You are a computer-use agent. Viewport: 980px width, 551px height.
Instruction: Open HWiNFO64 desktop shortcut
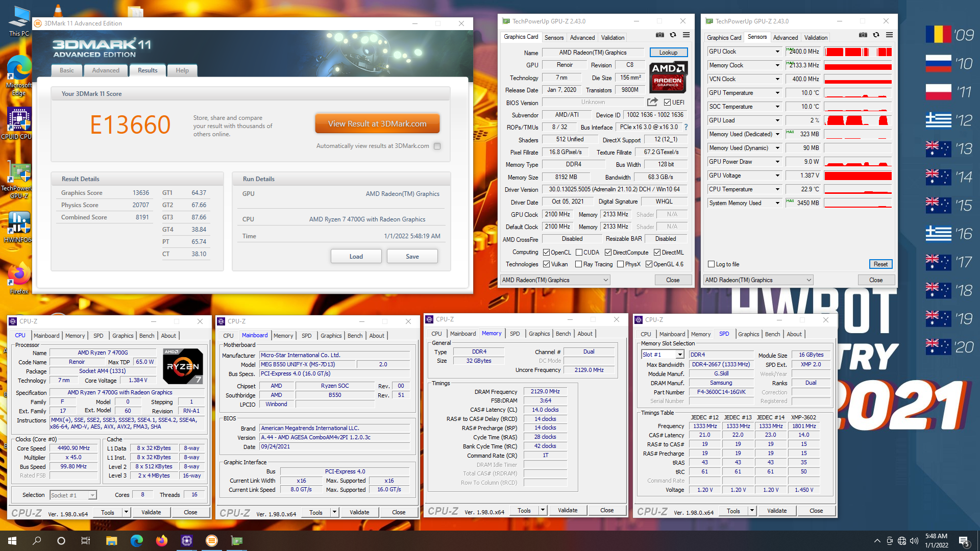tap(19, 227)
